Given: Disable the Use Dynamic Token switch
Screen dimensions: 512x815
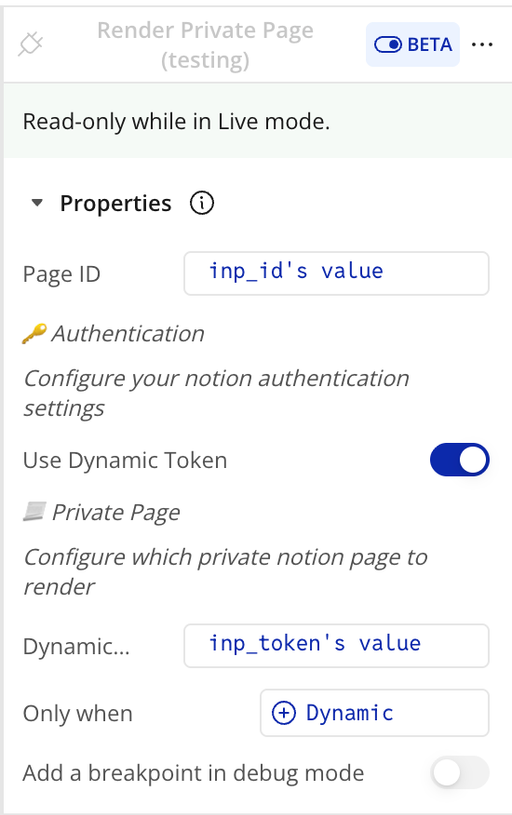Looking at the screenshot, I should (460, 459).
